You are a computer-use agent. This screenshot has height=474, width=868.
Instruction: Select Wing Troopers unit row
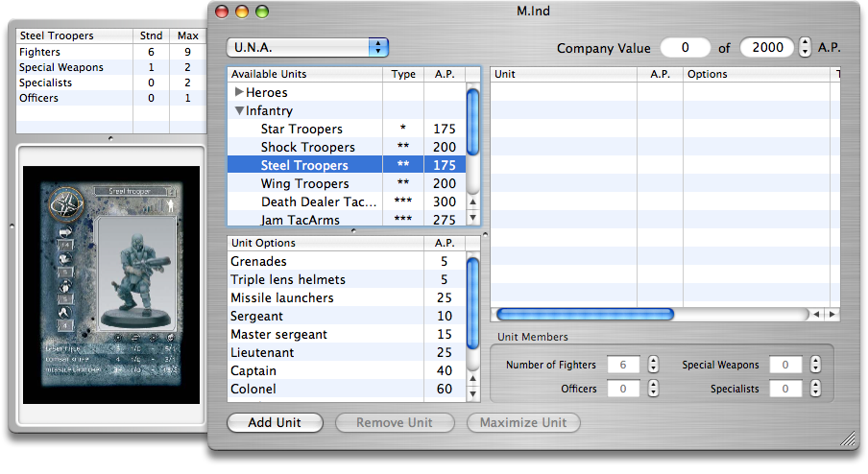click(304, 184)
